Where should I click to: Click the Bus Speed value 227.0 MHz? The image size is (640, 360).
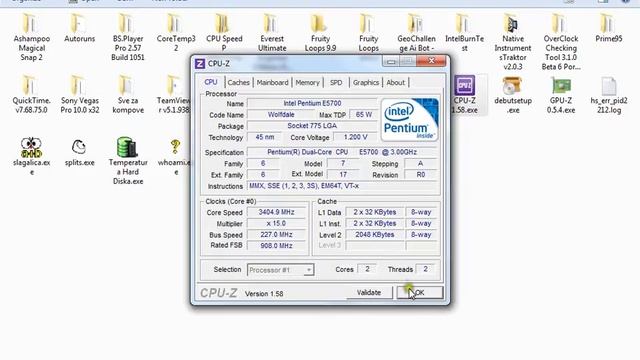(x=276, y=235)
